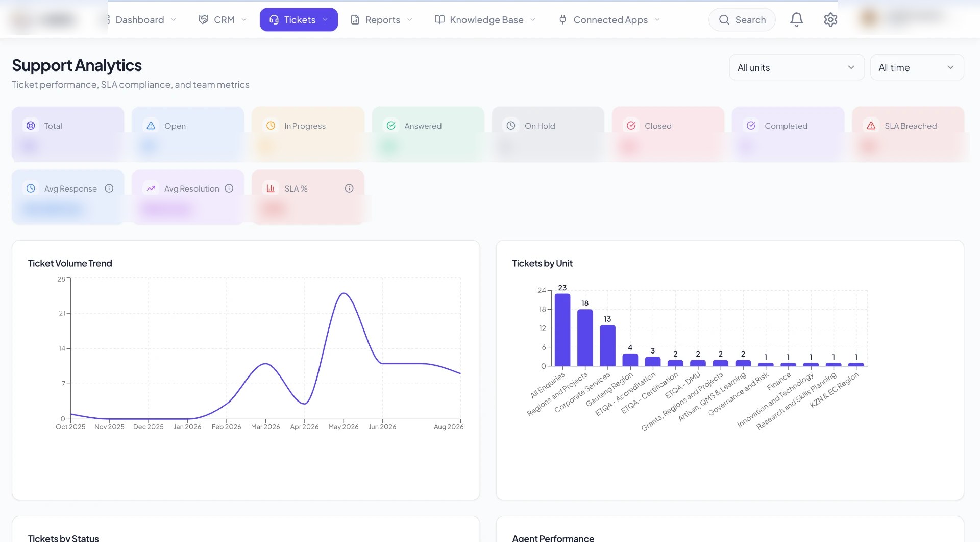Open the Connected Apps menu
This screenshot has width=980, height=542.
coord(609,19)
